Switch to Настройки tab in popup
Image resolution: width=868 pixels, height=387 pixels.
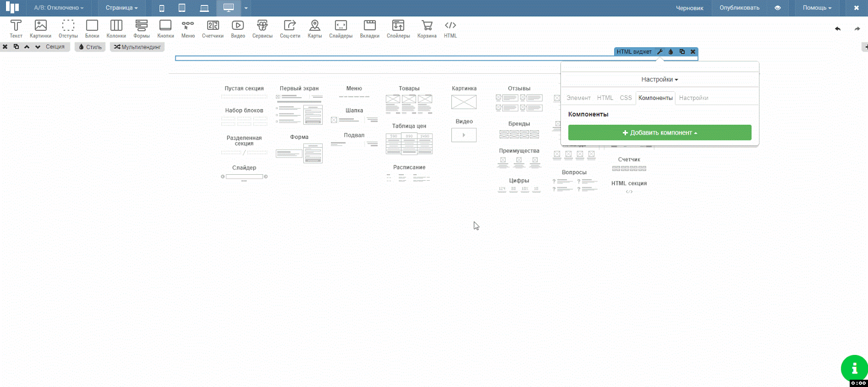pyautogui.click(x=693, y=98)
